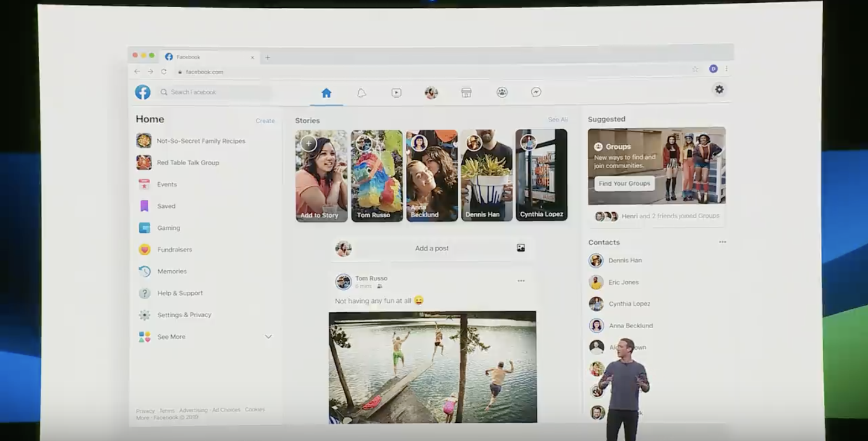Open Tom Russo post options menu
Screen dimensions: 868x441
coord(521,281)
